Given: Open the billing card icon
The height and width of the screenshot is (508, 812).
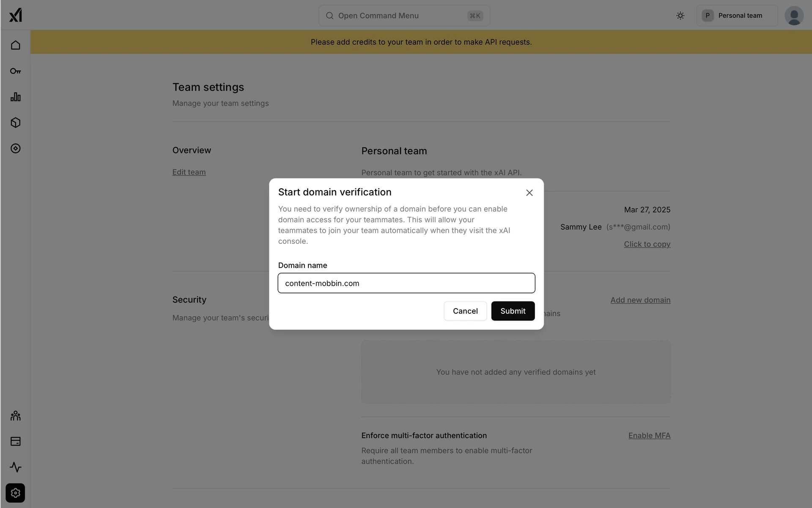Looking at the screenshot, I should pyautogui.click(x=16, y=442).
